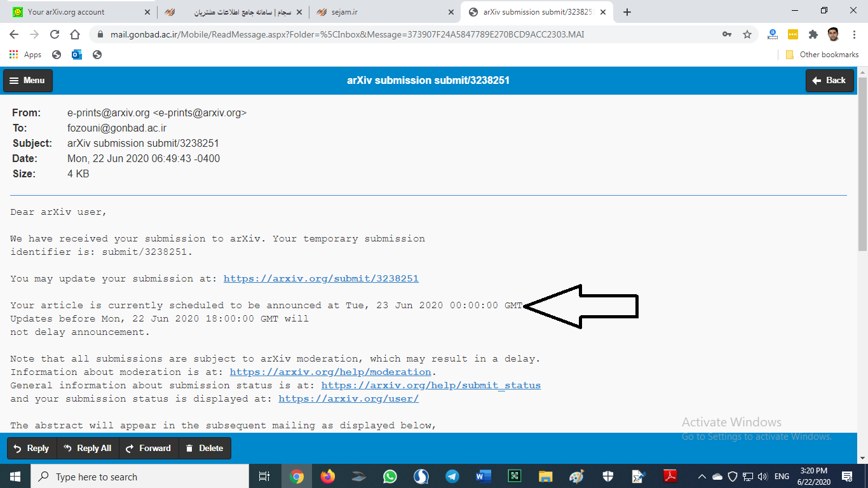Open the Menu button in mail header
868x488 pixels.
[x=28, y=81]
